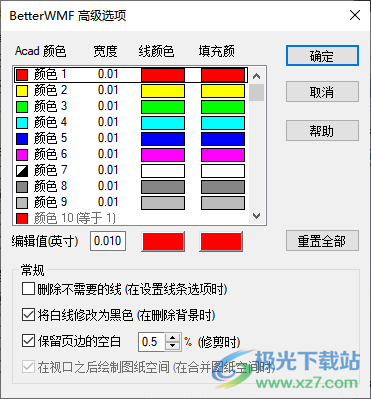The height and width of the screenshot is (399, 371).
Task: Open the red fill color editor next to 编辑值
Action: 221,241
